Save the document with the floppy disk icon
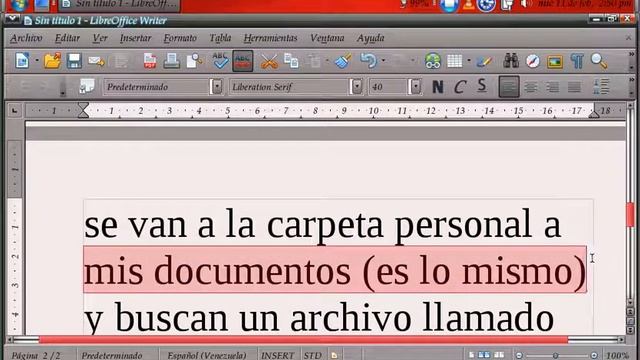 click(x=74, y=61)
